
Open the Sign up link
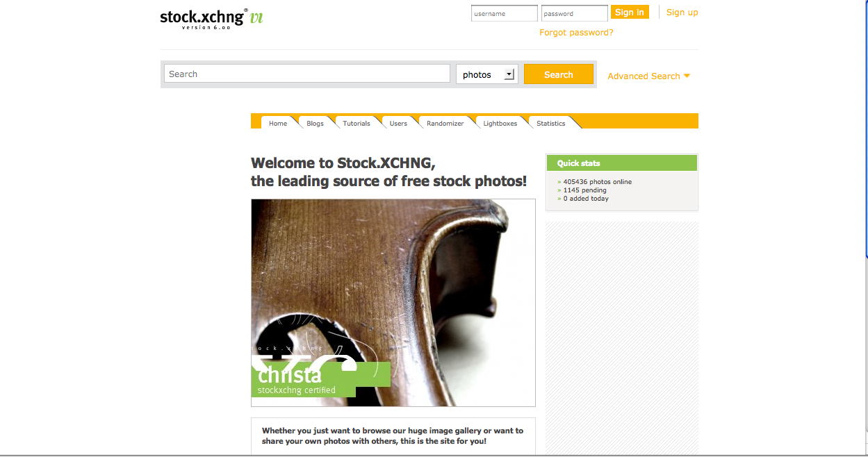pos(682,12)
